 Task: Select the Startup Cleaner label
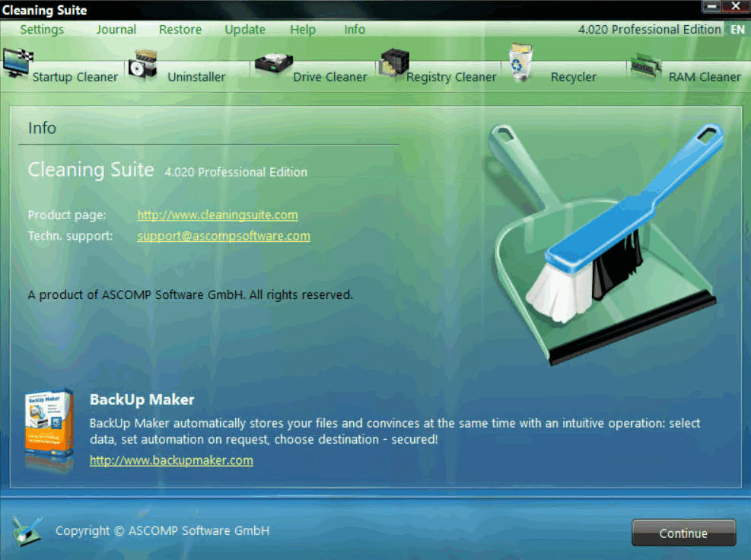pyautogui.click(x=75, y=77)
